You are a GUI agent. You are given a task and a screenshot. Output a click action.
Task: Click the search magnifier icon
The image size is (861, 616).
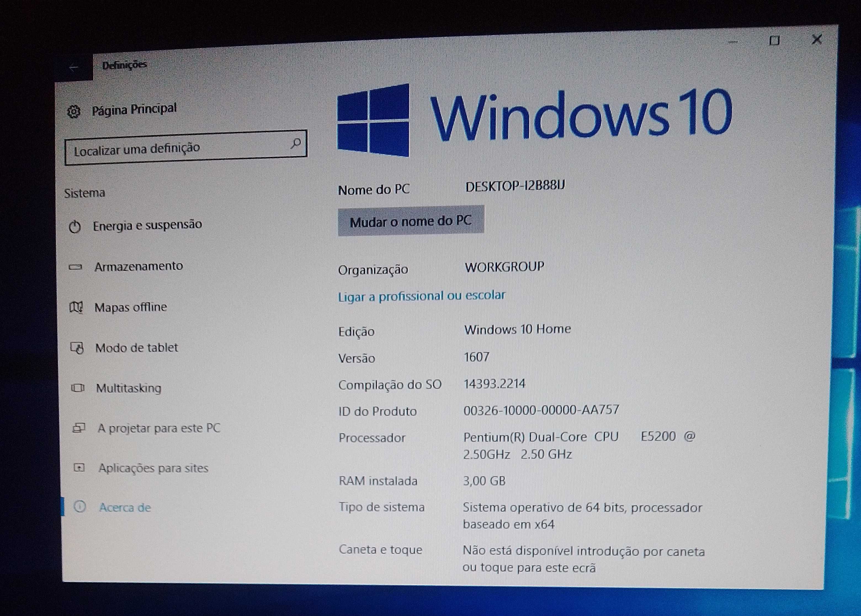pyautogui.click(x=296, y=144)
